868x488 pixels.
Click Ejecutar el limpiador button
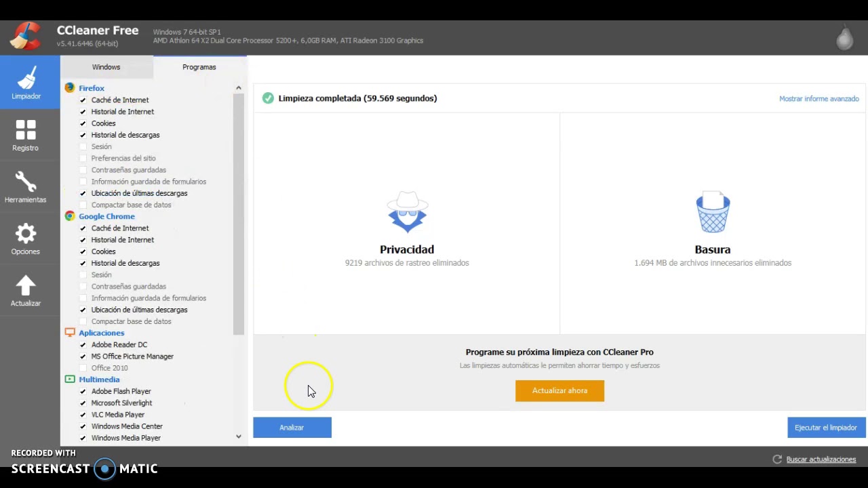tap(826, 428)
